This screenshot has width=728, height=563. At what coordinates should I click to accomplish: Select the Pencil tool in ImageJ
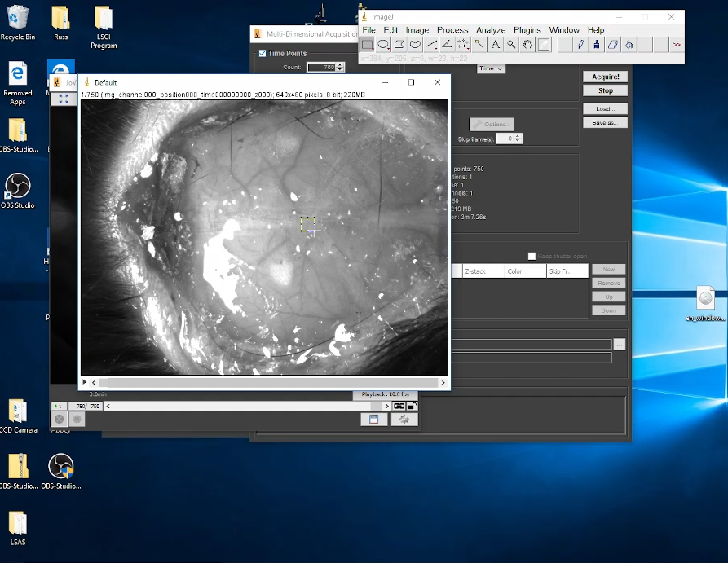(581, 45)
